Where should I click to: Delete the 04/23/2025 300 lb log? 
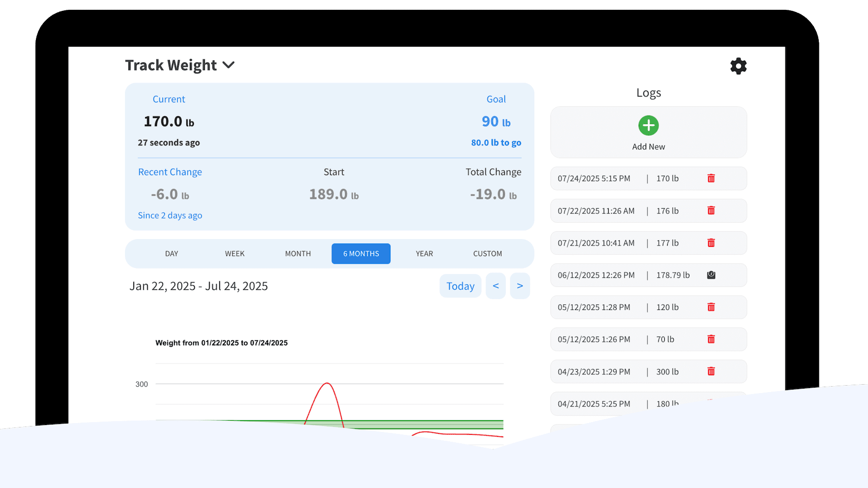coord(711,371)
